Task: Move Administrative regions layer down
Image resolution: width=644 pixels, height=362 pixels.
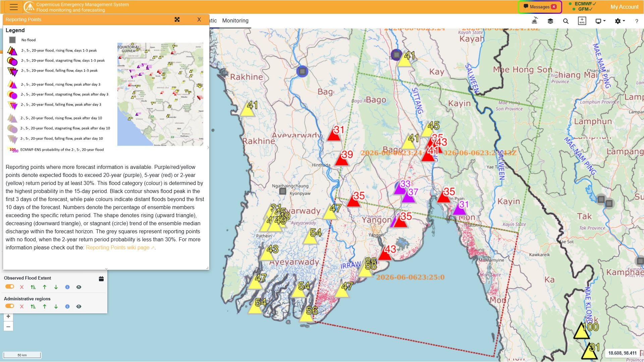Action: (x=56, y=306)
